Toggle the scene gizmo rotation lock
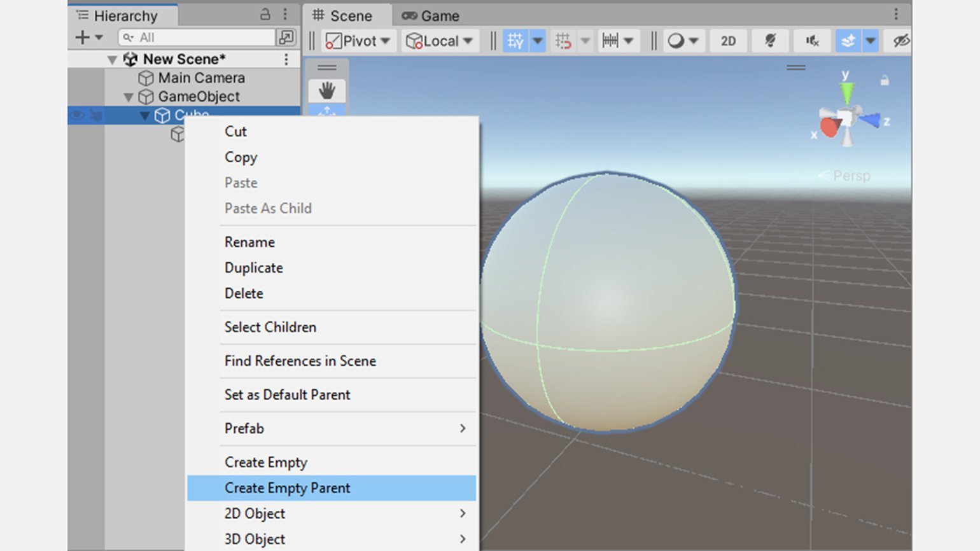The height and width of the screenshot is (551, 980). pyautogui.click(x=885, y=81)
